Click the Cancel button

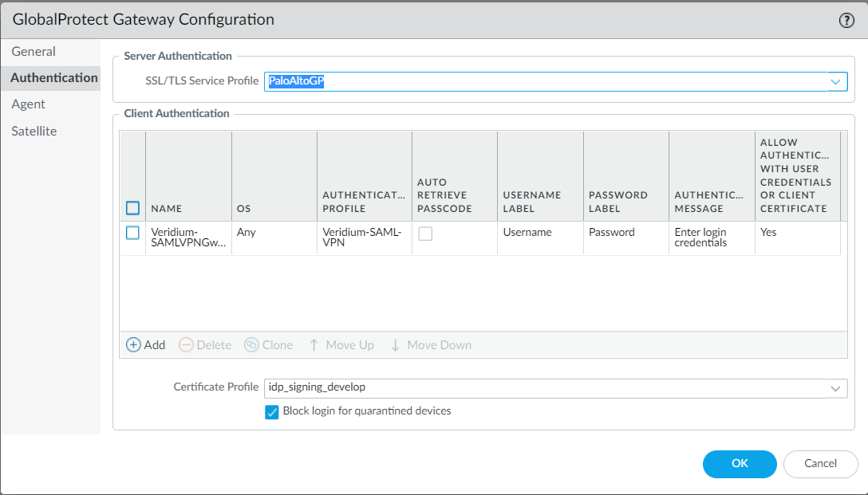(x=820, y=464)
